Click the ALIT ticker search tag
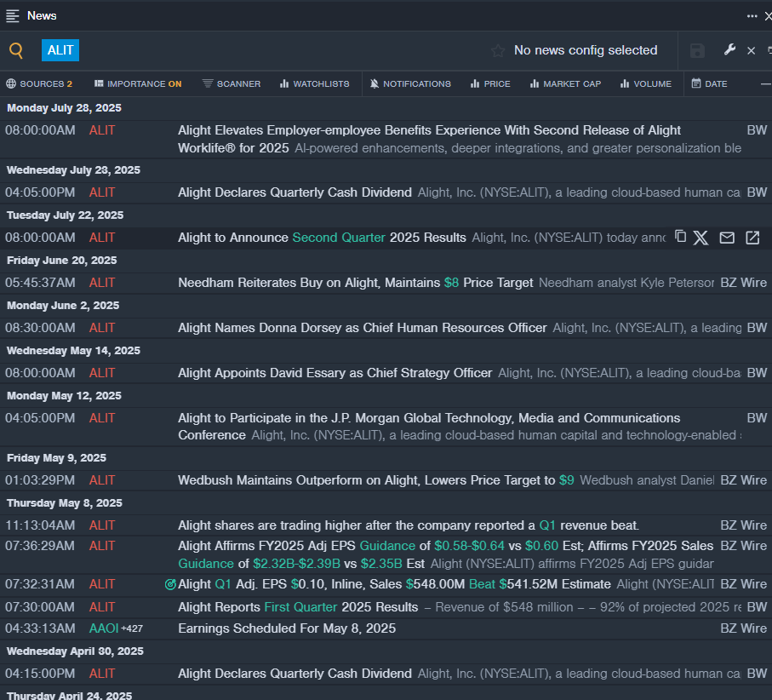Image resolution: width=772 pixels, height=700 pixels. [x=60, y=50]
